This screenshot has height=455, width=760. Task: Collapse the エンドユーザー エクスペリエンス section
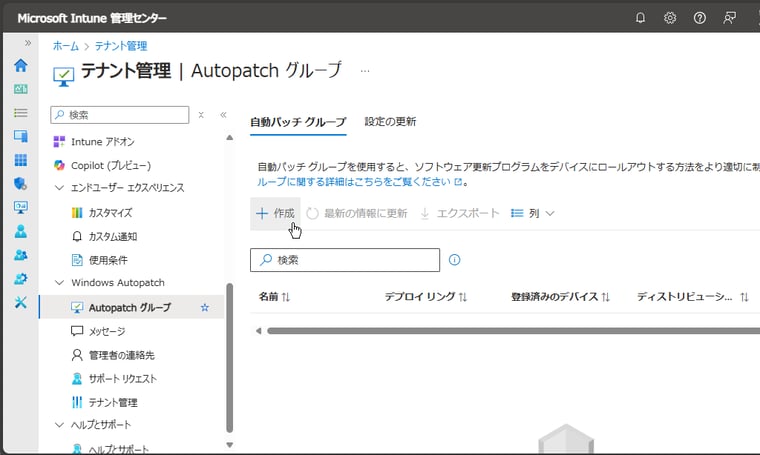[60, 188]
